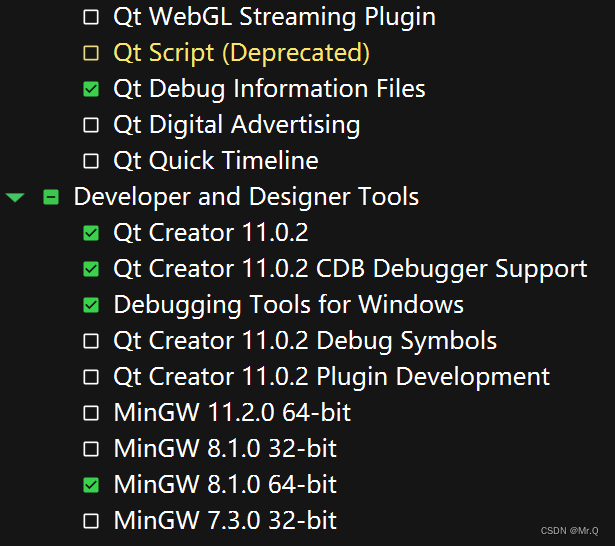
Task: Select the 'Qt Creator 11.0.2' row text
Action: (x=211, y=233)
